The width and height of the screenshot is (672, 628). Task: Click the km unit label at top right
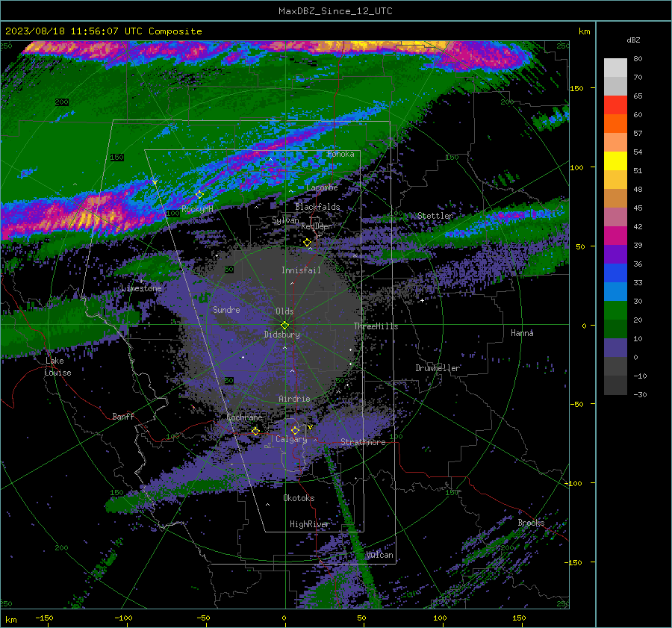pyautogui.click(x=584, y=31)
